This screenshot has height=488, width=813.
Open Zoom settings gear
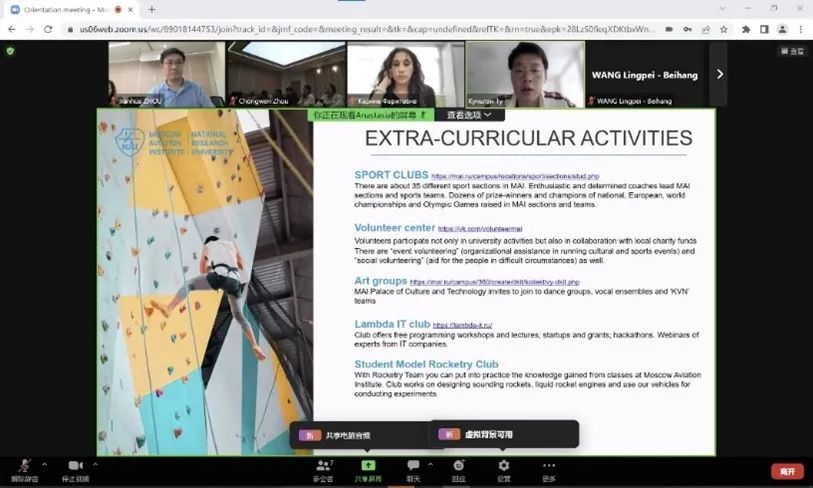(x=503, y=466)
